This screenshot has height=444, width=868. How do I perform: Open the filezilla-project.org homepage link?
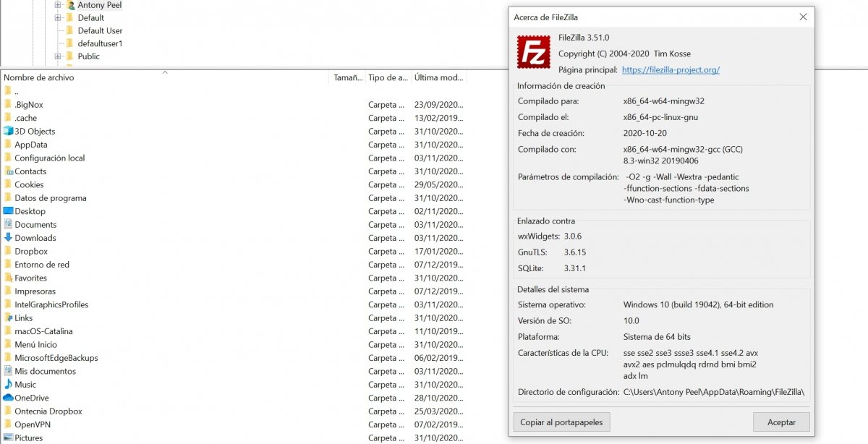(671, 70)
